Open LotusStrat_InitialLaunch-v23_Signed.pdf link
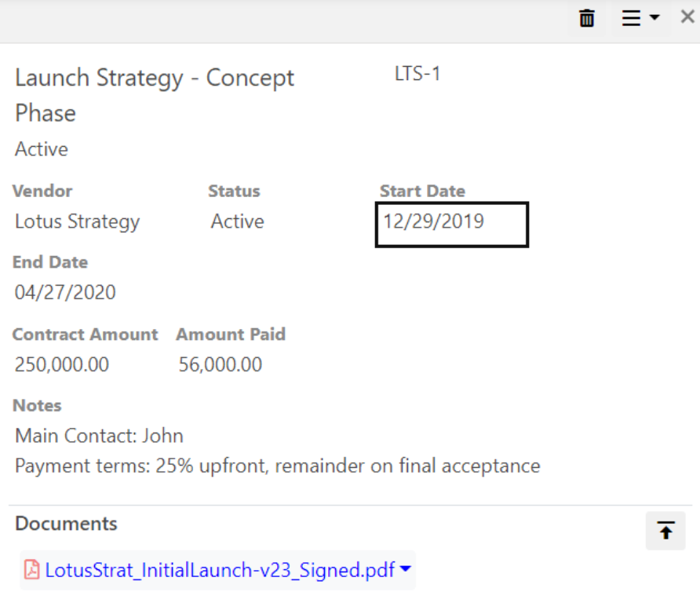 pyautogui.click(x=220, y=570)
